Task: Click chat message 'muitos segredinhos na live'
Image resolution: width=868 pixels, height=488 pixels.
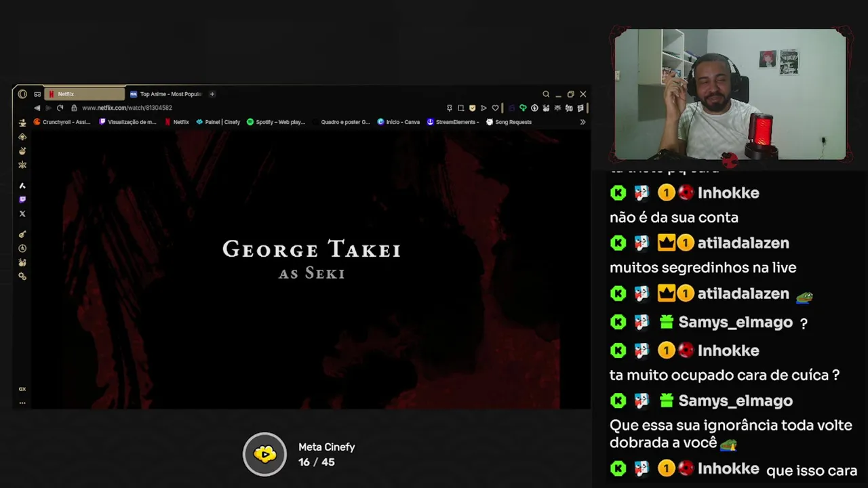Action: coord(703,268)
